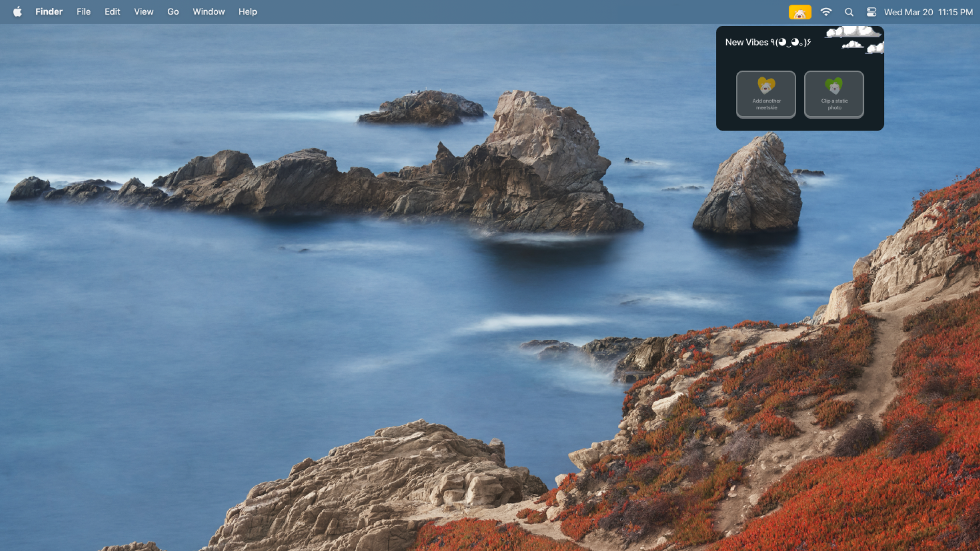The image size is (980, 551).
Task: Expand the View menu
Action: point(143,12)
